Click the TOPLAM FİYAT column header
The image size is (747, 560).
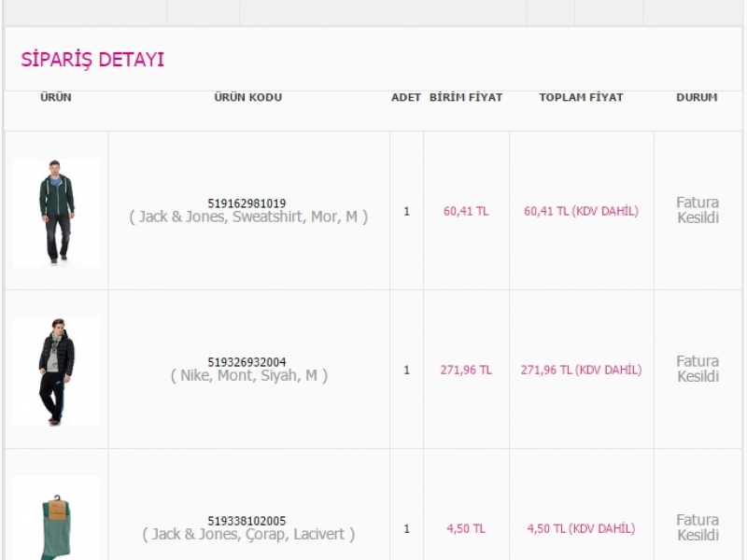(581, 97)
